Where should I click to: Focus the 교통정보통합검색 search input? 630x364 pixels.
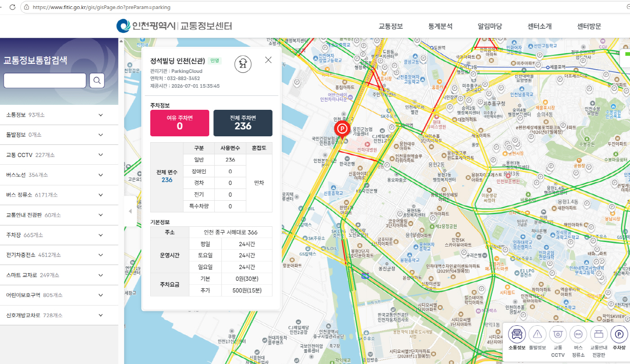(x=45, y=81)
